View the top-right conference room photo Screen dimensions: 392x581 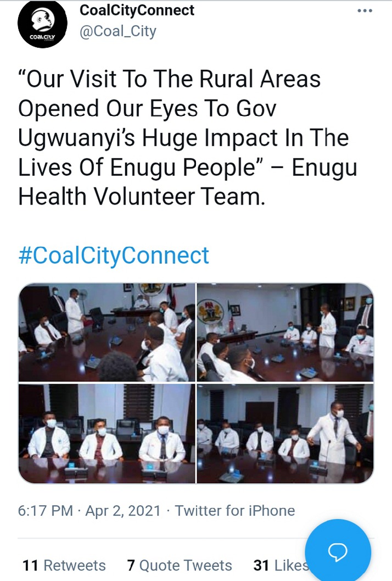[x=285, y=333]
